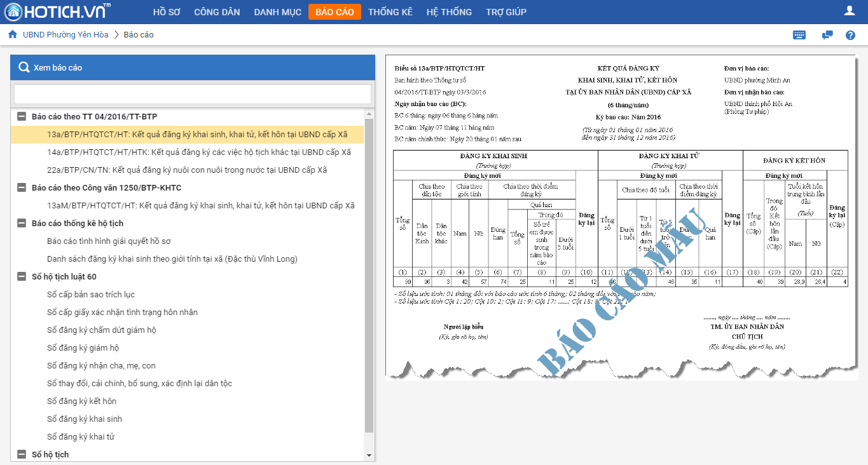The width and height of the screenshot is (868, 465).
Task: Open the THỐNG KÊ menu
Action: 390,12
